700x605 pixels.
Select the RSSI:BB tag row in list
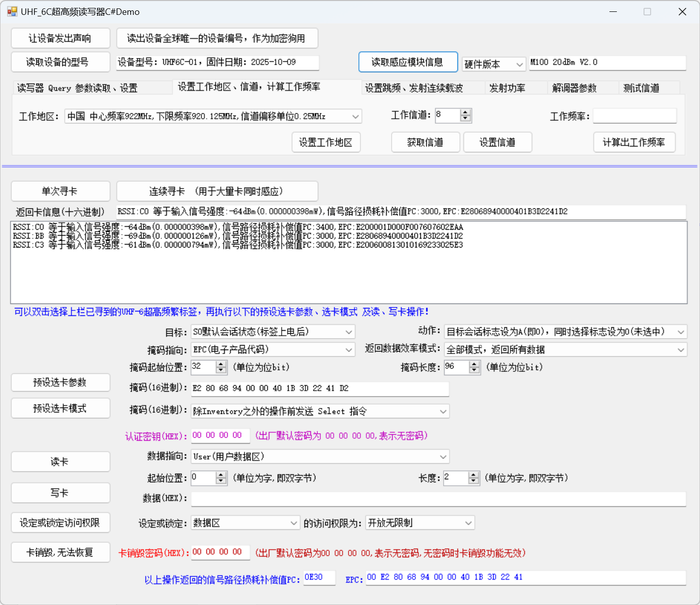(x=238, y=236)
